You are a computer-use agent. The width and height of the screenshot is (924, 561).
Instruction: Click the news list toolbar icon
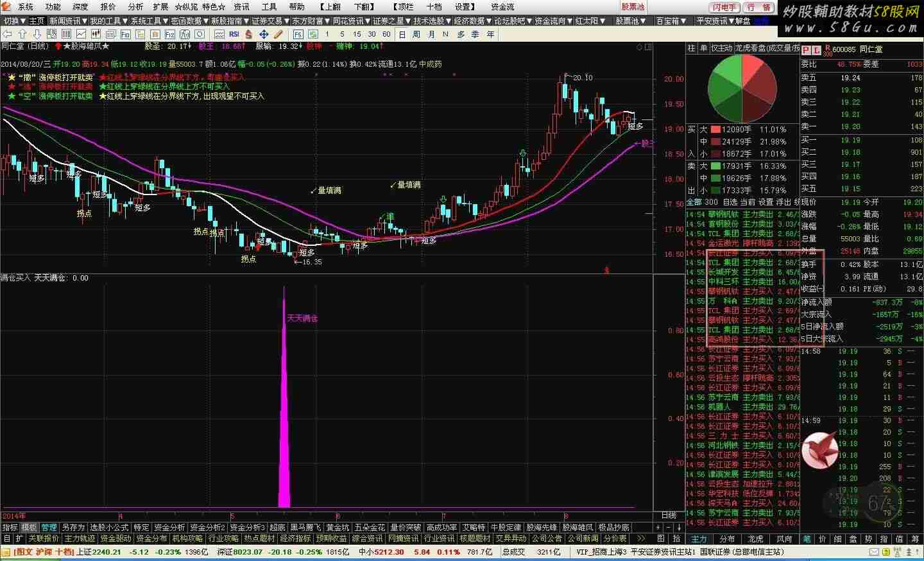click(111, 34)
